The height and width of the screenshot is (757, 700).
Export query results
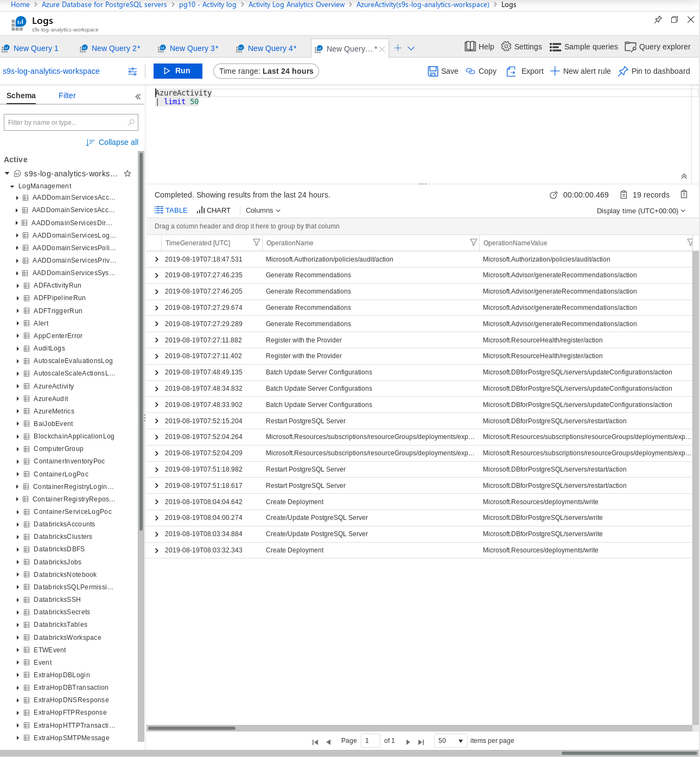(525, 71)
